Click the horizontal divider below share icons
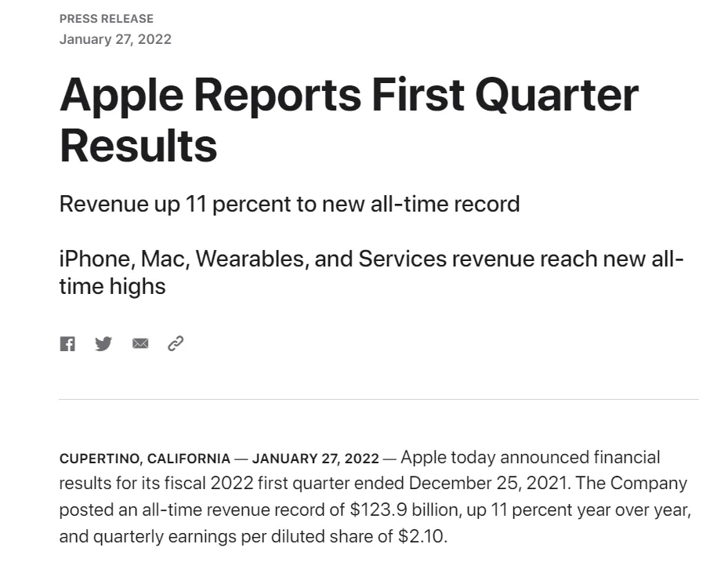Image resolution: width=728 pixels, height=573 pixels. (378, 399)
